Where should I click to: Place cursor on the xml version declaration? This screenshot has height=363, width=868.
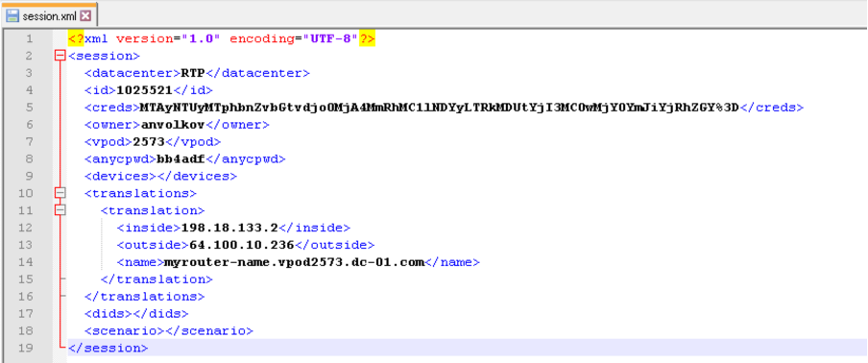click(x=222, y=38)
